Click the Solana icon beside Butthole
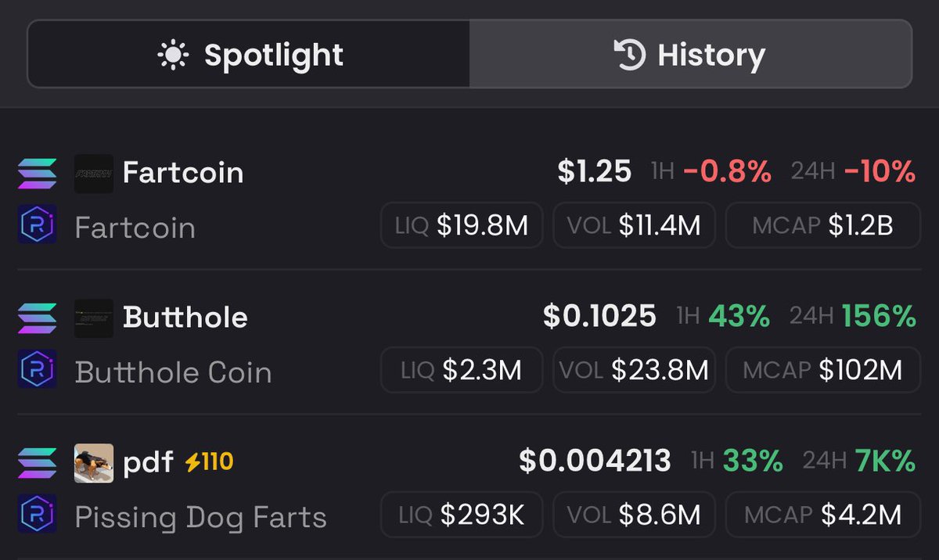 click(37, 318)
